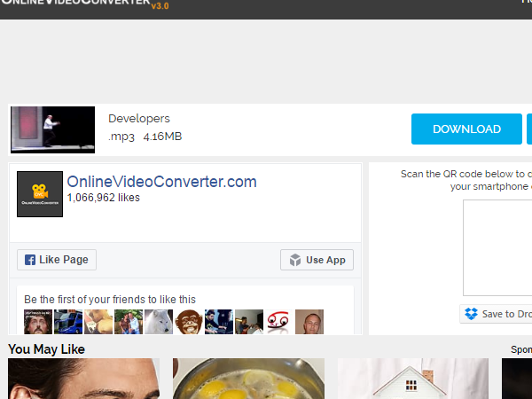532x399 pixels.
Task: Open the white house model recommended article
Action: coord(413,379)
